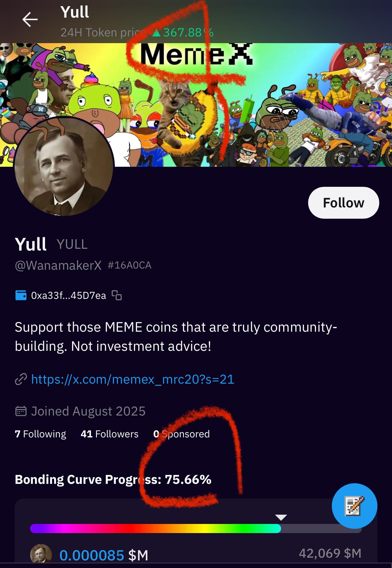View the 7 Following list
The image size is (392, 568).
40,434
